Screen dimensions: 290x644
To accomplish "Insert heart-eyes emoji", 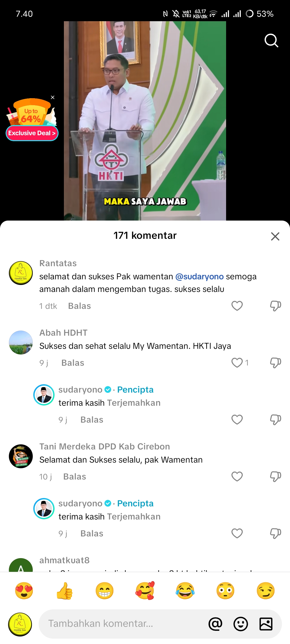I will 24,591.
